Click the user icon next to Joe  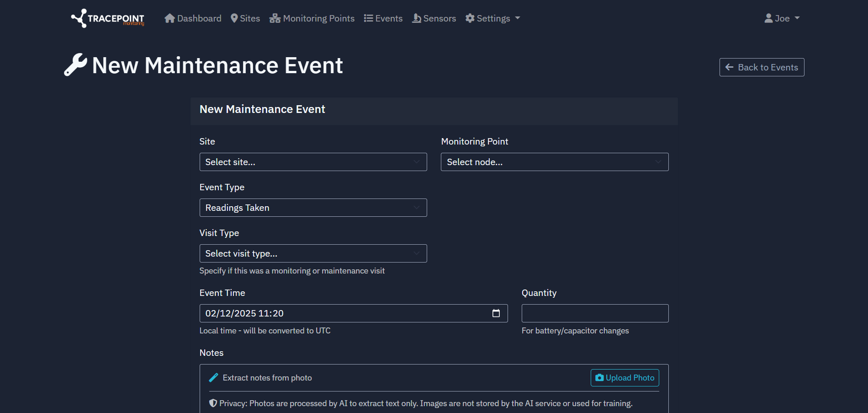click(768, 18)
